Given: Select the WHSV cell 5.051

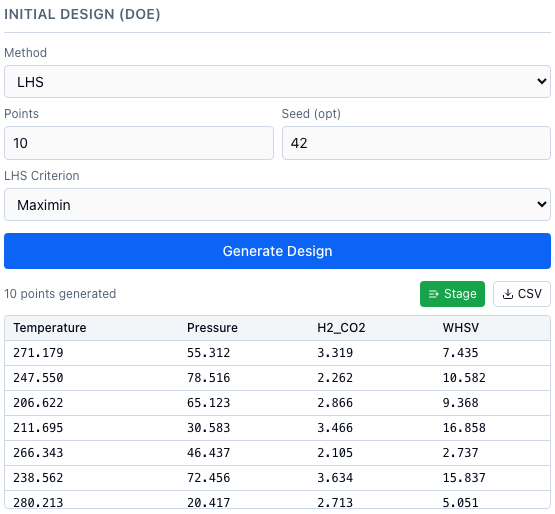Looking at the screenshot, I should pyautogui.click(x=460, y=502).
